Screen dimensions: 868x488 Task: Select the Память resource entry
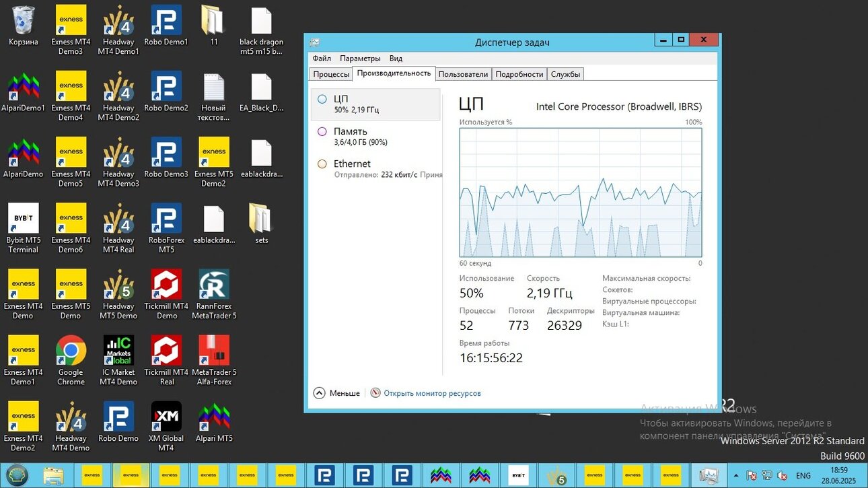coord(375,136)
